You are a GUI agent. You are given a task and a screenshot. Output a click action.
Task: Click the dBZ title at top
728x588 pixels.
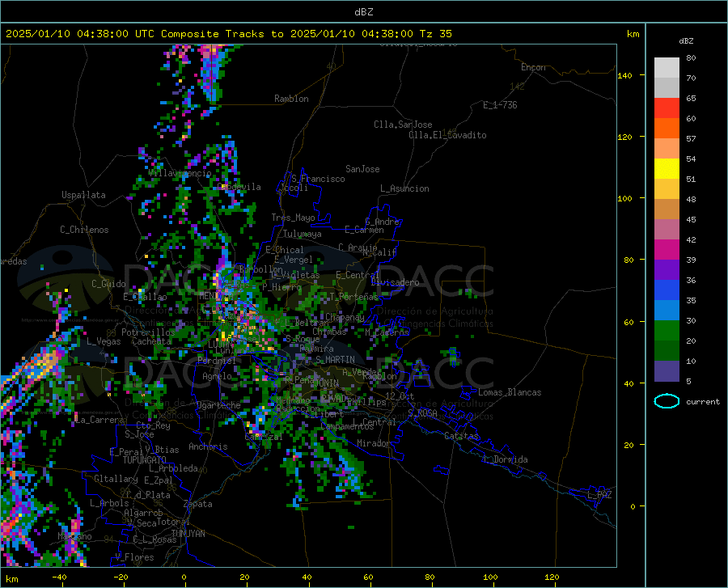363,12
